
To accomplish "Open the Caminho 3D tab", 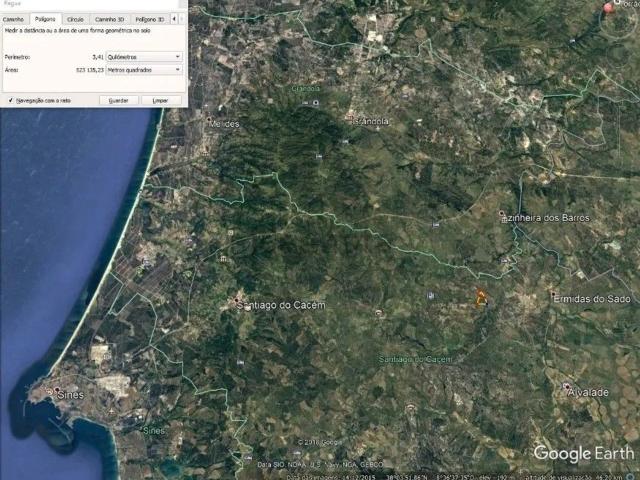I will [x=110, y=19].
